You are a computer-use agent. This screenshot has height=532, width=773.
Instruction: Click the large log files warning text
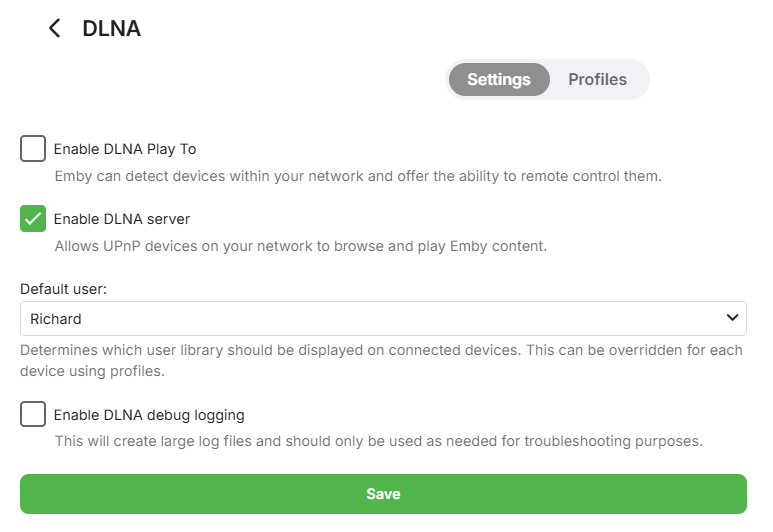click(379, 441)
